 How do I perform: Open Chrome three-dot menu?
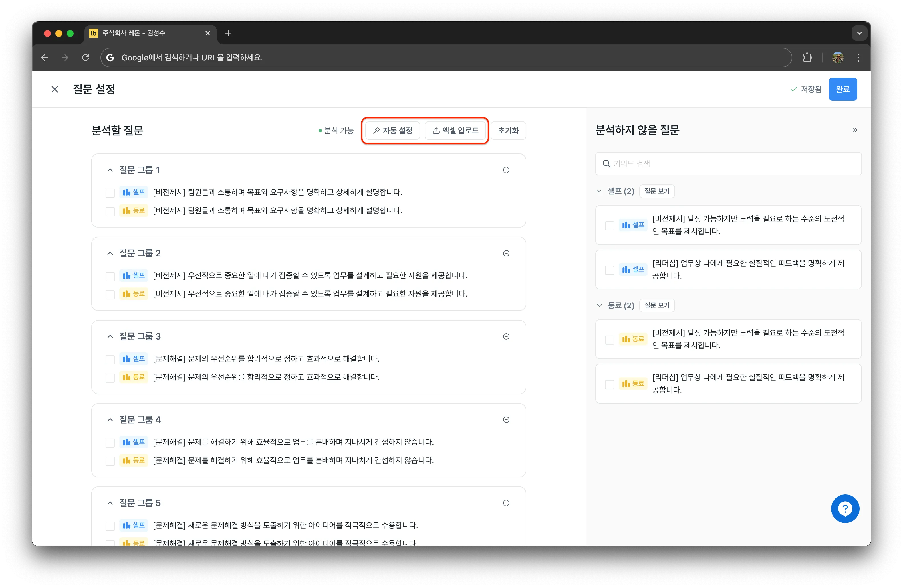point(858,58)
